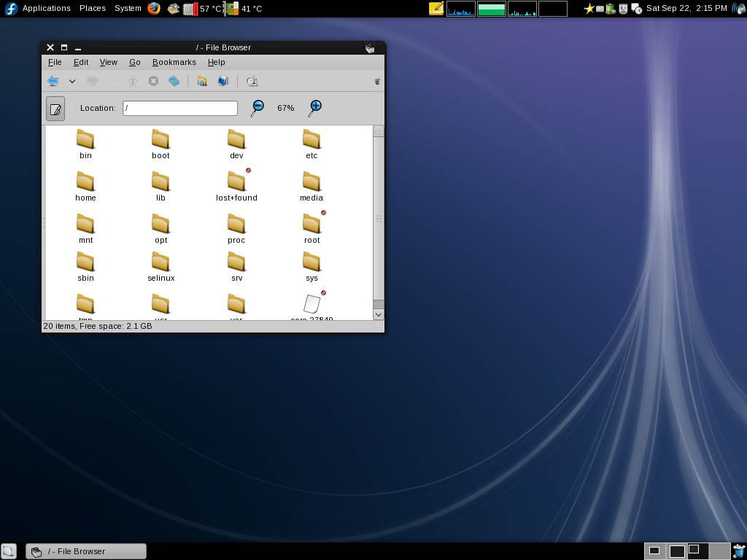Click the File Browser window menu icon

click(x=370, y=47)
